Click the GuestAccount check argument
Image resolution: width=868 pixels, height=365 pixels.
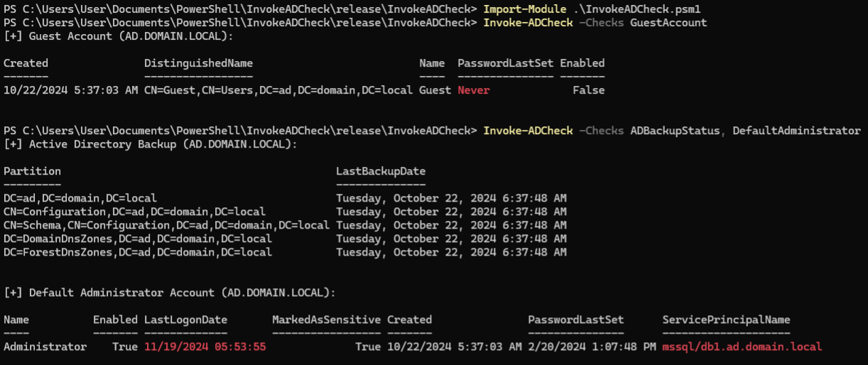point(668,22)
